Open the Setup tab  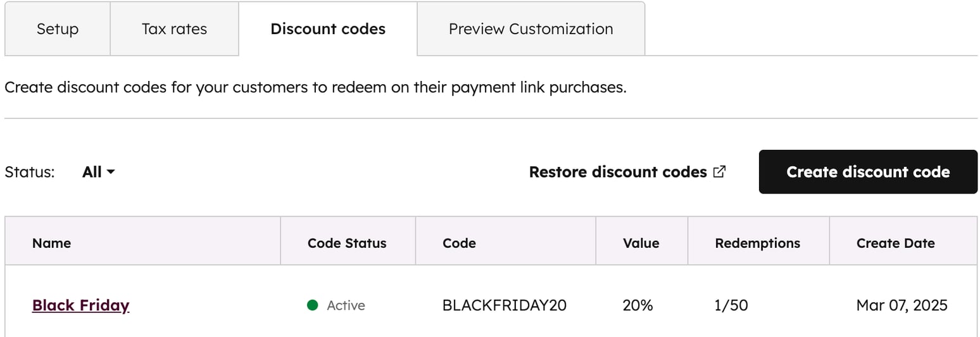click(58, 29)
